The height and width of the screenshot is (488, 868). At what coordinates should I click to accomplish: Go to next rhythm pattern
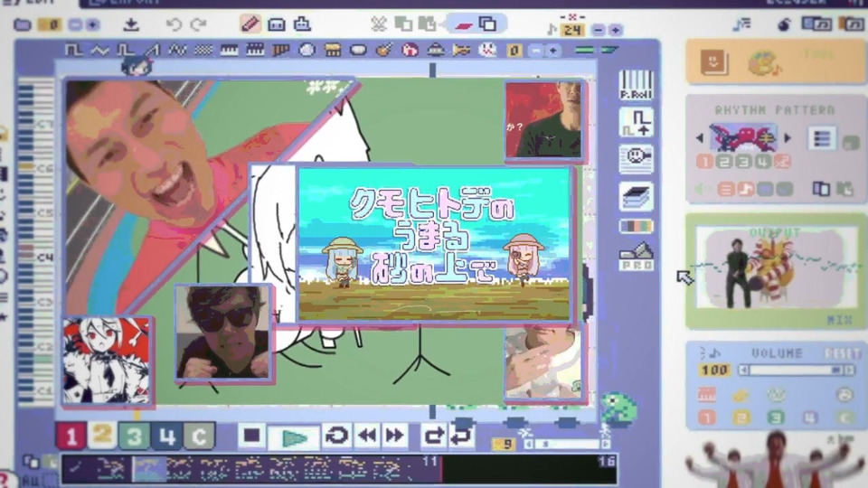pyautogui.click(x=788, y=137)
